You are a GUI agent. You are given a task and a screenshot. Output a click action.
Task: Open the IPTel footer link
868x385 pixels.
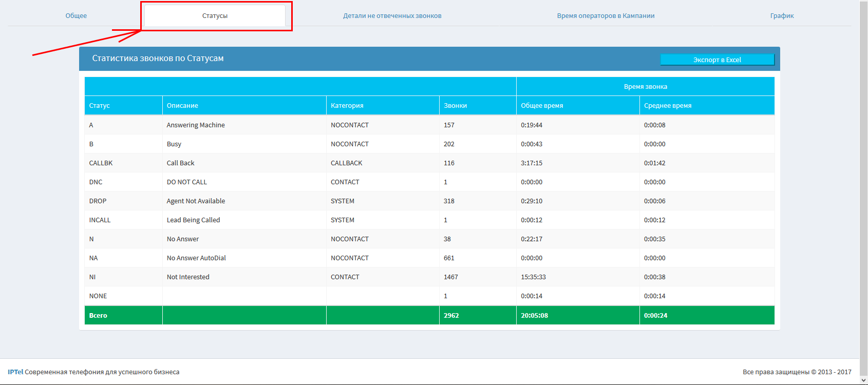click(15, 372)
